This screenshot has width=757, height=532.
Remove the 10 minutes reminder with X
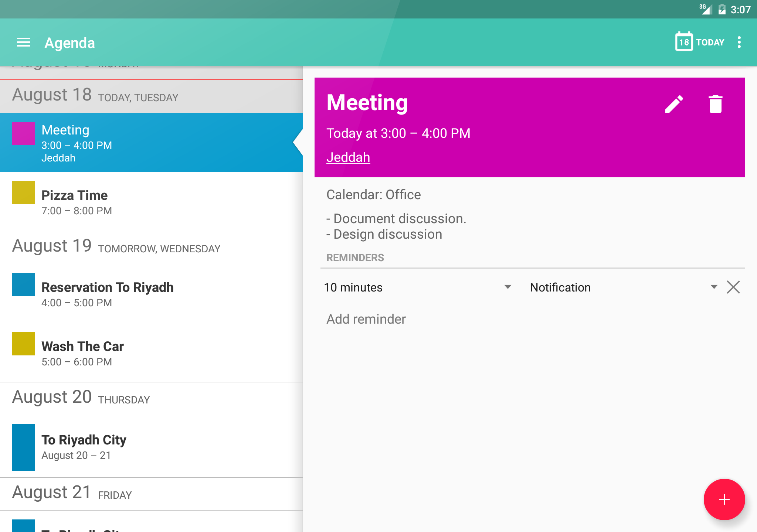coord(733,287)
